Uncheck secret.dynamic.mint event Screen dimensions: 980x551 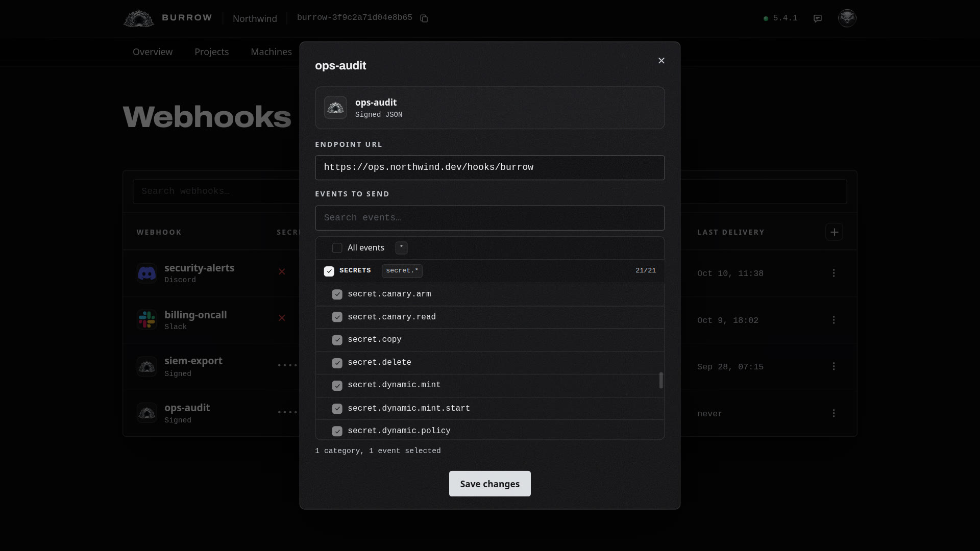coord(337,386)
